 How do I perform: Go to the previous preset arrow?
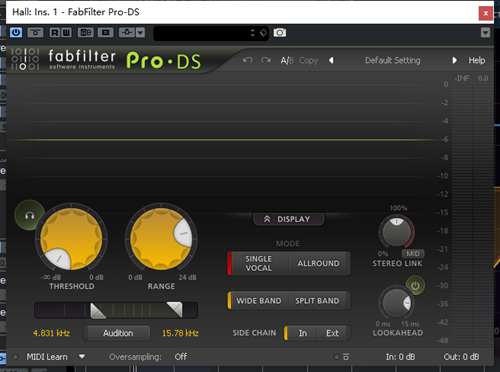(331, 60)
